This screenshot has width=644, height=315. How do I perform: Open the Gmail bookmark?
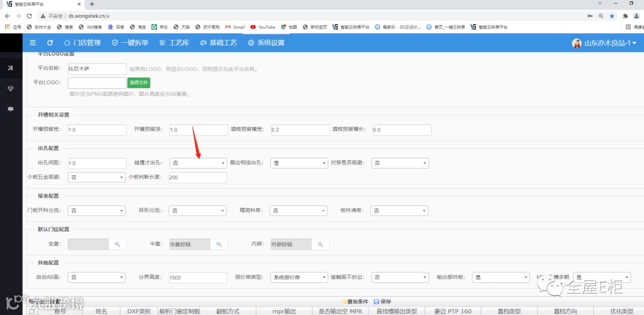235,27
